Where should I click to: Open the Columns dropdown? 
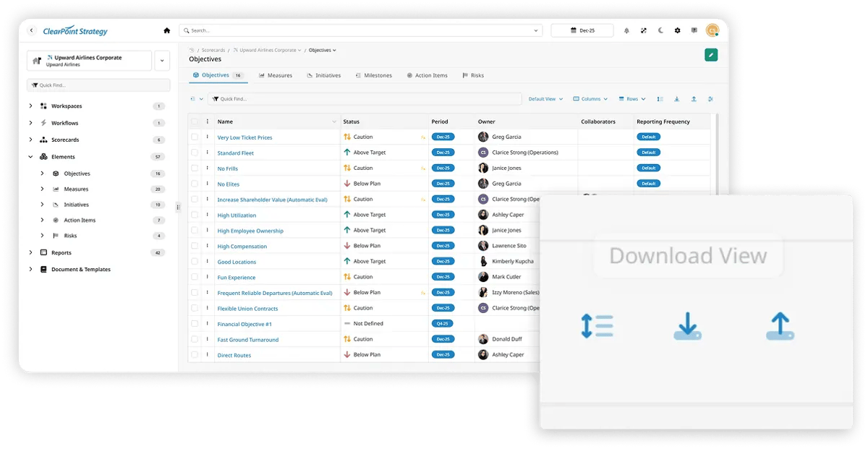click(x=590, y=99)
